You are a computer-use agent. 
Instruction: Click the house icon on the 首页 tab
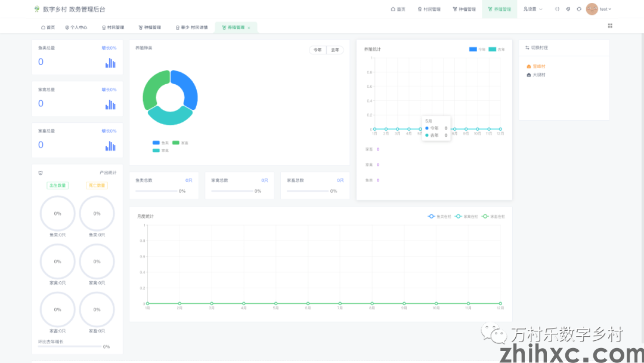pos(43,27)
